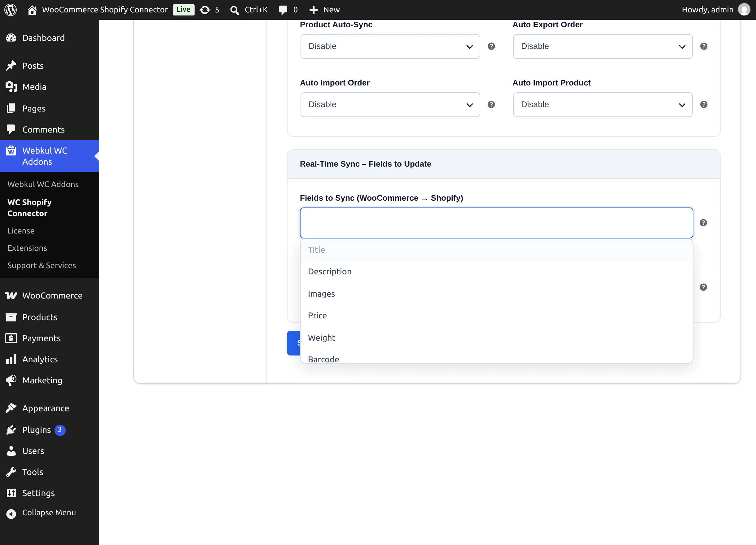This screenshot has height=545, width=756.
Task: Open WC Shopify Connector submenu link
Action: [29, 208]
